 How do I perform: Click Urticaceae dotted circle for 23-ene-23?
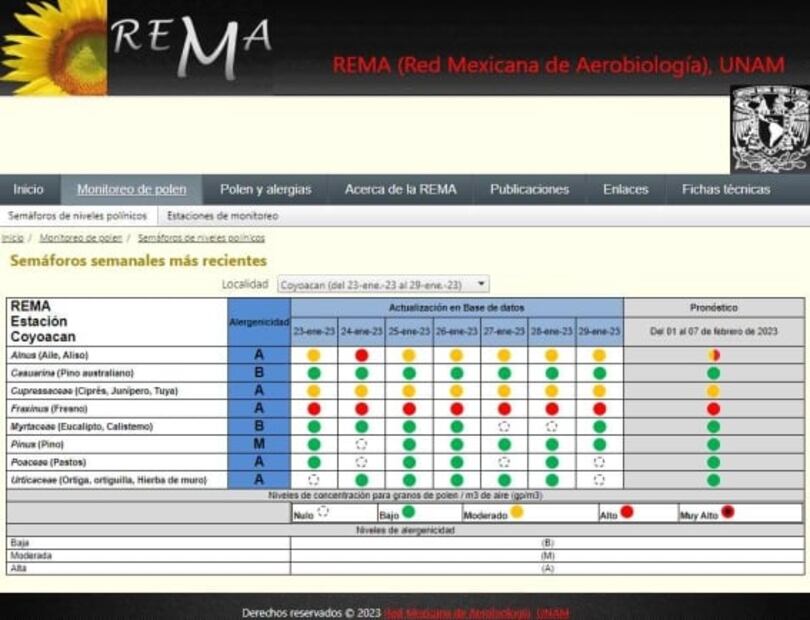[314, 480]
